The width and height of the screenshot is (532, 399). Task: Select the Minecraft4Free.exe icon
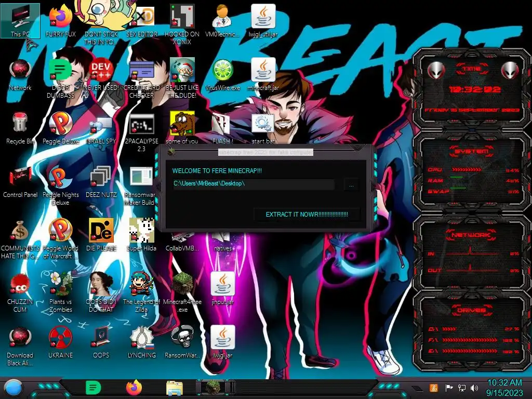tap(182, 292)
